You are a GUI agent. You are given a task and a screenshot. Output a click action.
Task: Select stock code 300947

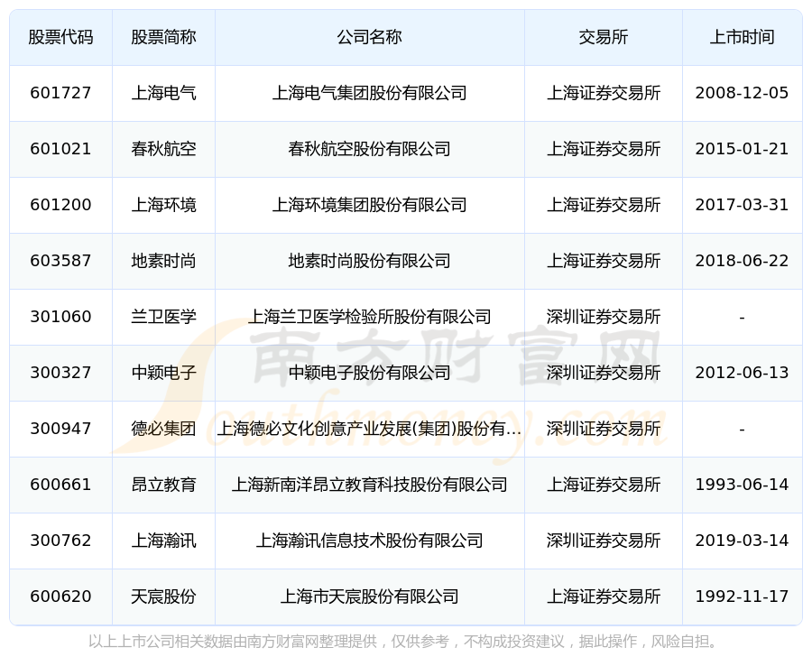click(60, 429)
